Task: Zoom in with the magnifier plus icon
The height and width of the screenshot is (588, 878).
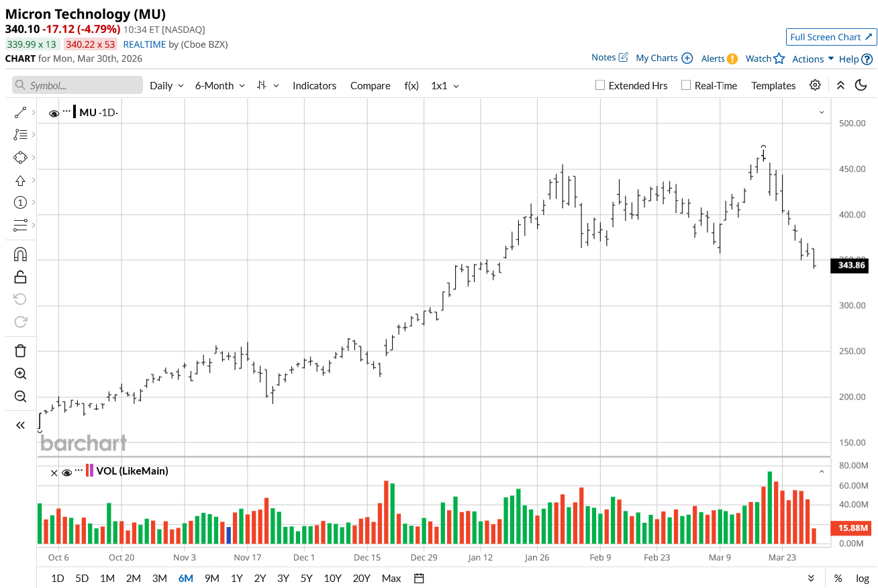Action: click(x=20, y=374)
